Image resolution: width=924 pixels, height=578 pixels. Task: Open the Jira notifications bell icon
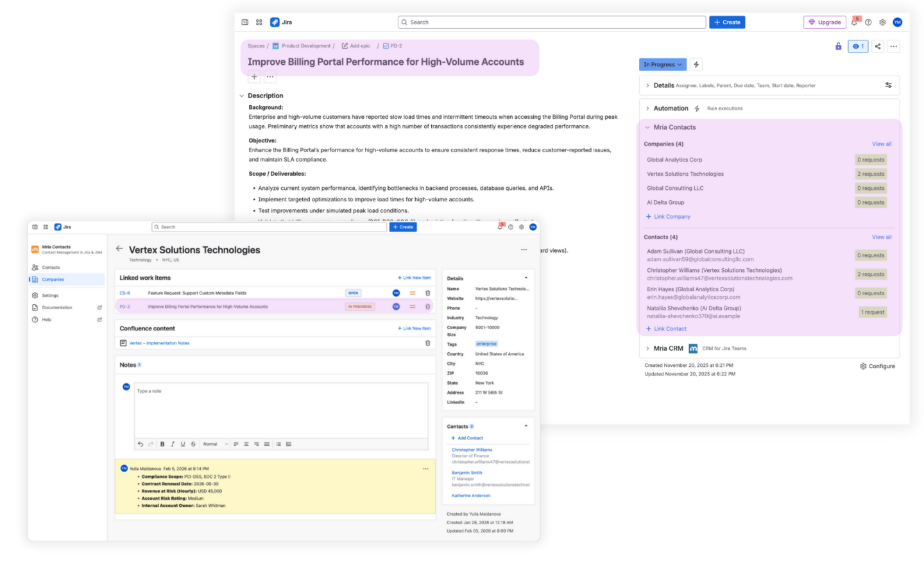(x=854, y=22)
